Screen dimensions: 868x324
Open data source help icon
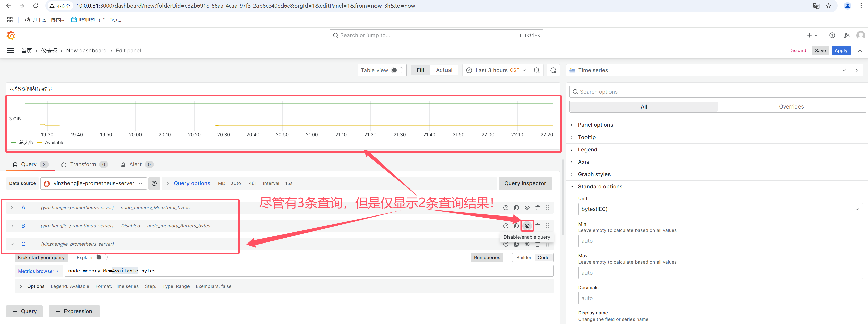pos(154,183)
